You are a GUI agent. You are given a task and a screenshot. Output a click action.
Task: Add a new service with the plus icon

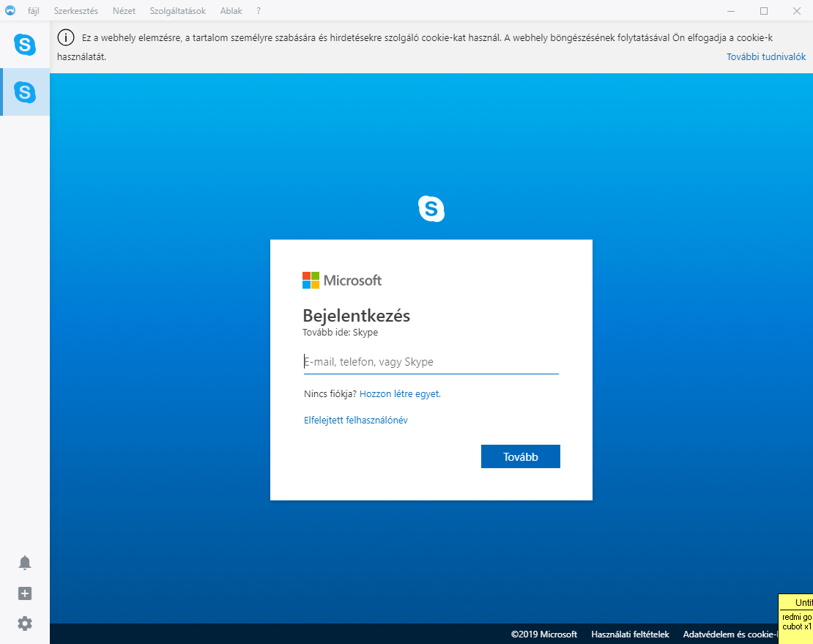(x=25, y=593)
